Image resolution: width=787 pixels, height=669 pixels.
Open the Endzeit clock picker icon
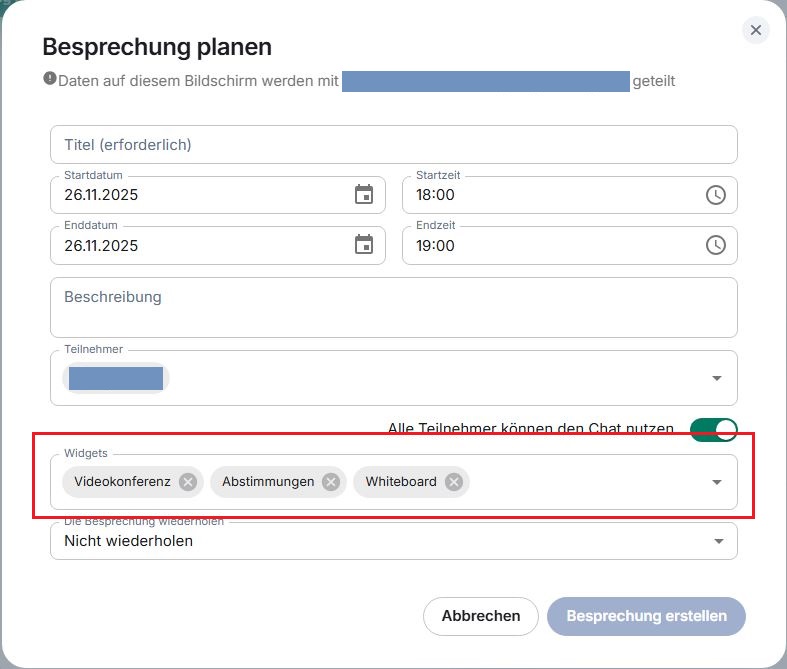[716, 245]
